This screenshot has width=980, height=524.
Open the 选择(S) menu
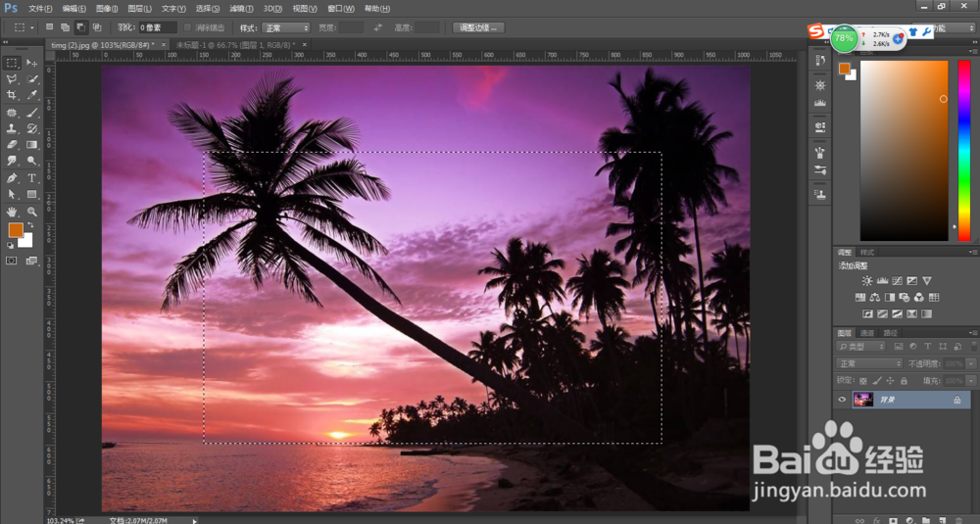208,9
